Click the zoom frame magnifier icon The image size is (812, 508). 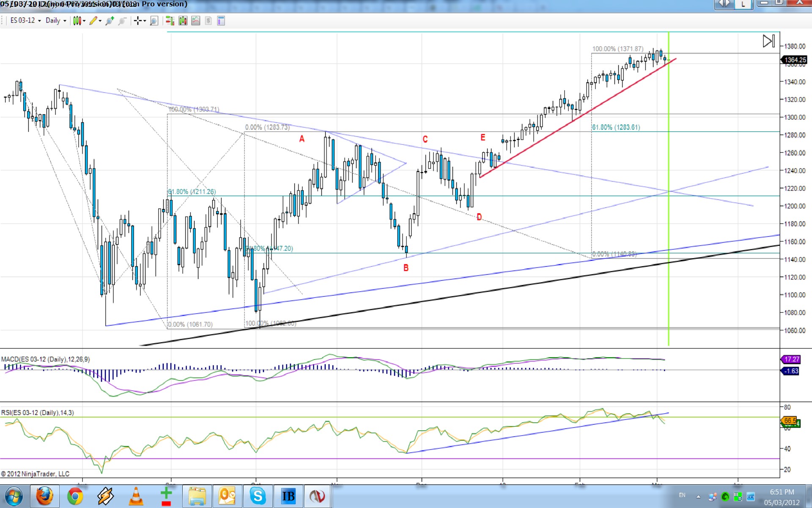tap(154, 21)
